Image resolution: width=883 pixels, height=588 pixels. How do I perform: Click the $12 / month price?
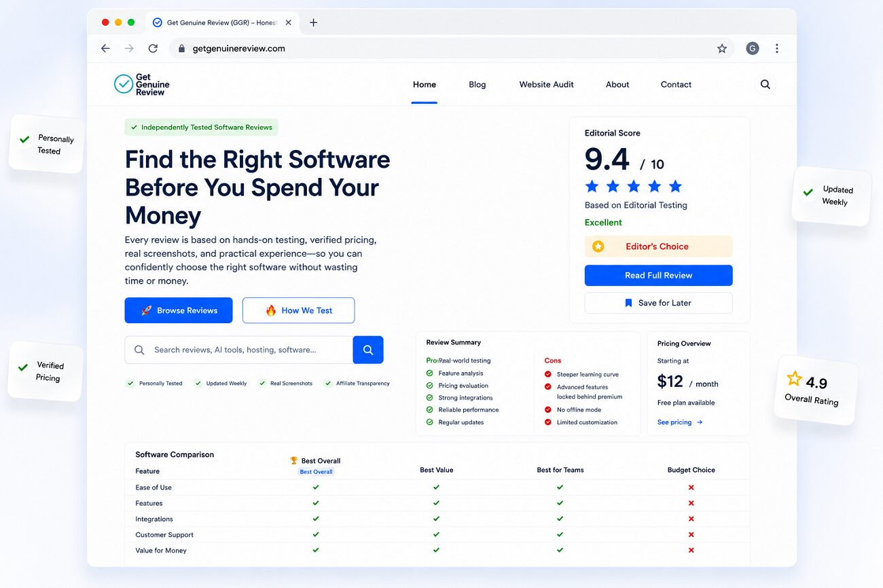point(687,382)
